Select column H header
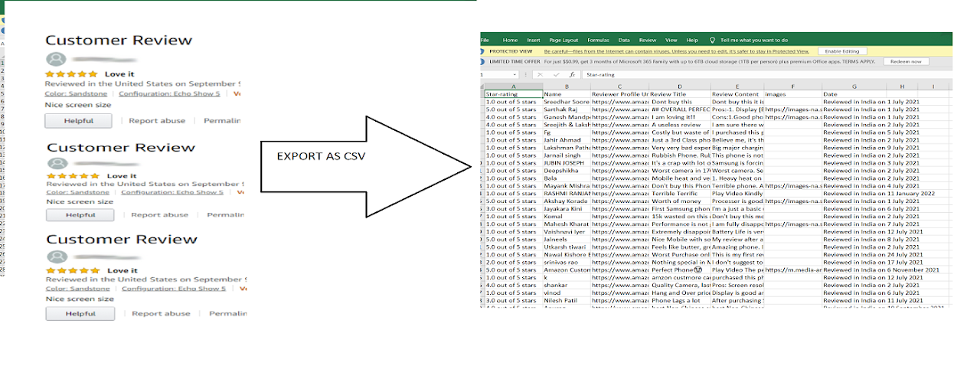 tap(902, 87)
